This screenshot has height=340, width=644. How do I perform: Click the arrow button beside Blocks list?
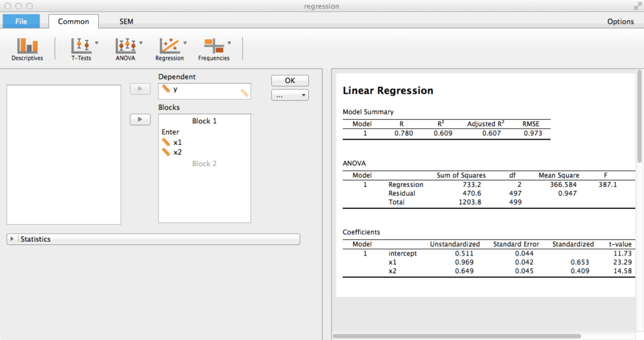[x=140, y=119]
